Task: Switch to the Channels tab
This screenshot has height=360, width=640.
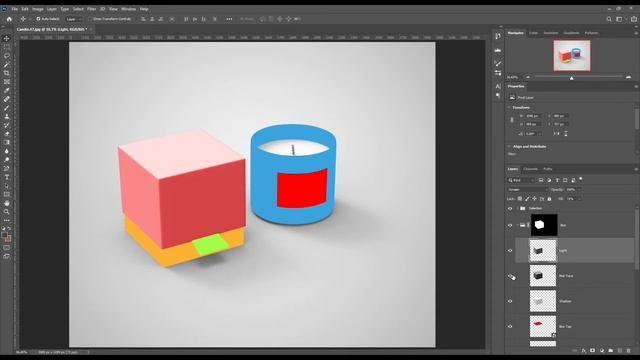Action: [x=530, y=169]
